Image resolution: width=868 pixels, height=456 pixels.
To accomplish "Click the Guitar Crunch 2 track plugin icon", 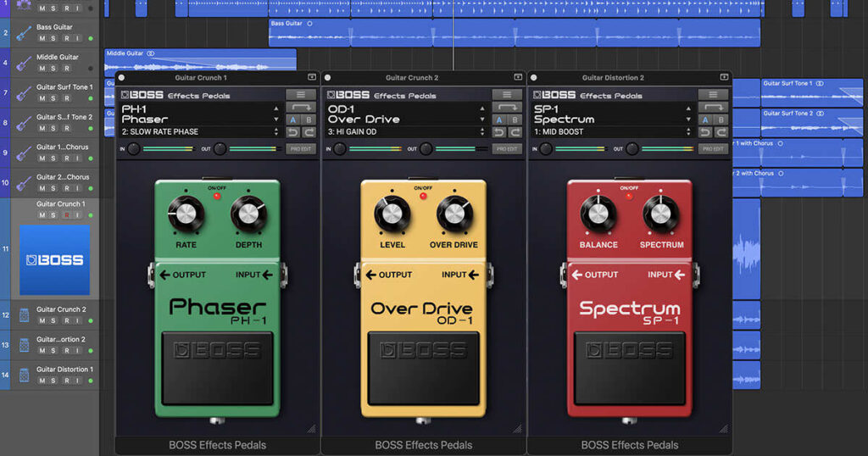I will [24, 315].
